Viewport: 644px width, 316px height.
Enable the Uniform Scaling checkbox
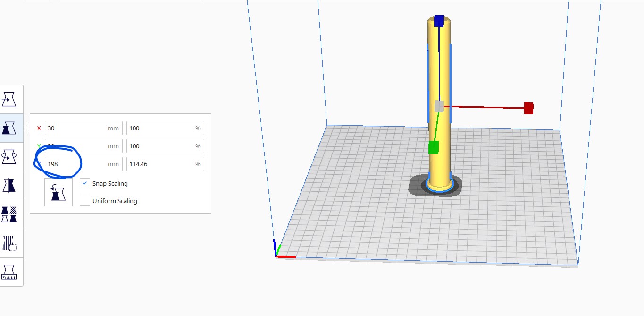tap(85, 201)
